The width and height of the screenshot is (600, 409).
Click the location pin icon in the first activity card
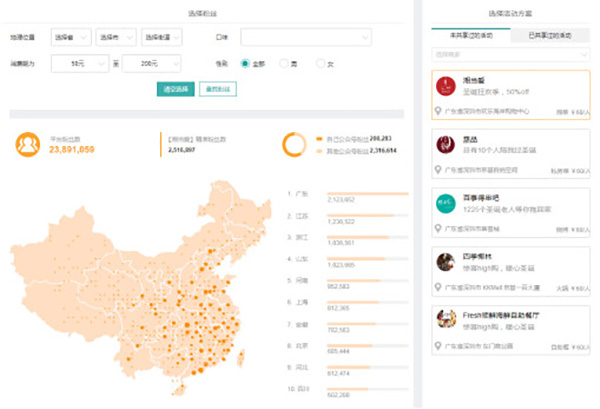[x=438, y=112]
